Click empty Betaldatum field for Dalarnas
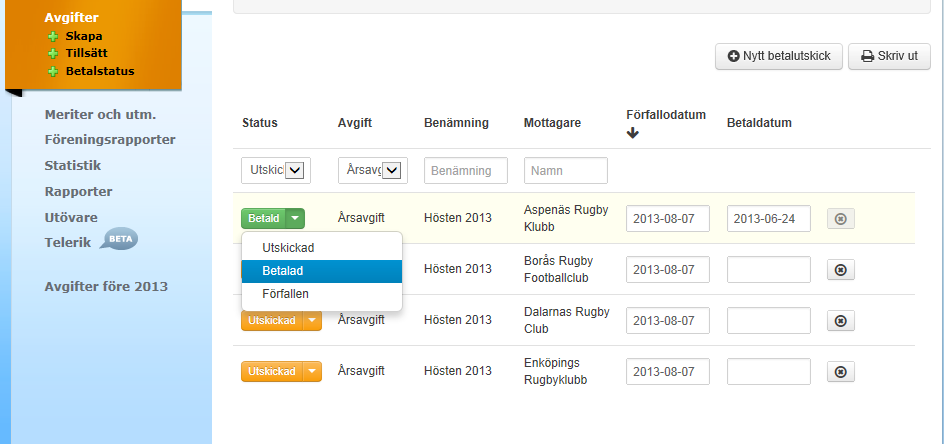Image resolution: width=944 pixels, height=444 pixels. click(769, 320)
